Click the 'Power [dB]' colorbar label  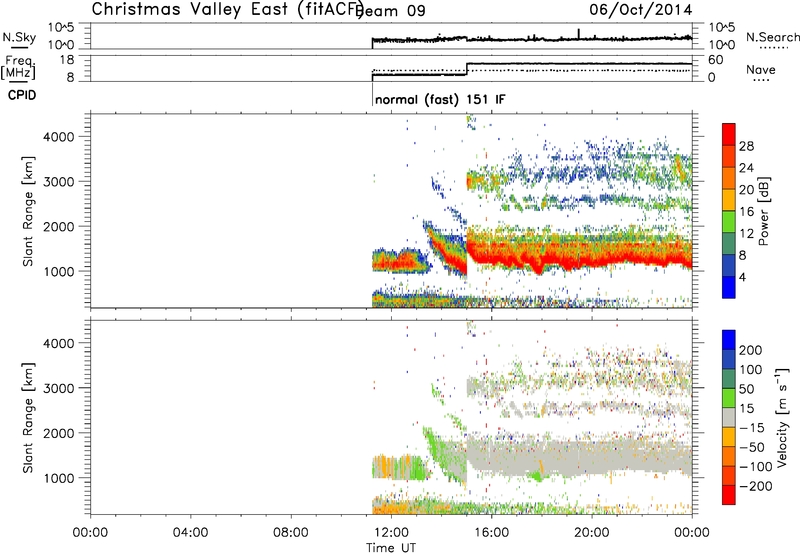(763, 211)
